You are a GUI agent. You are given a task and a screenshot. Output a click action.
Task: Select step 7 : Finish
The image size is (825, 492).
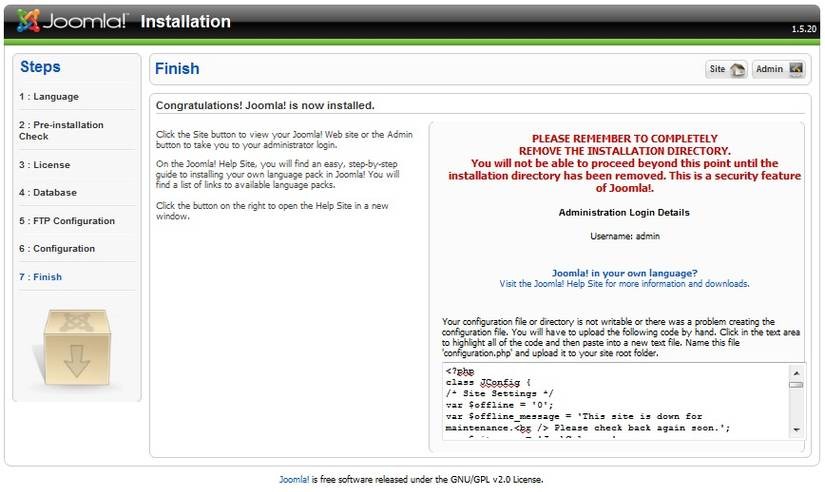point(41,277)
